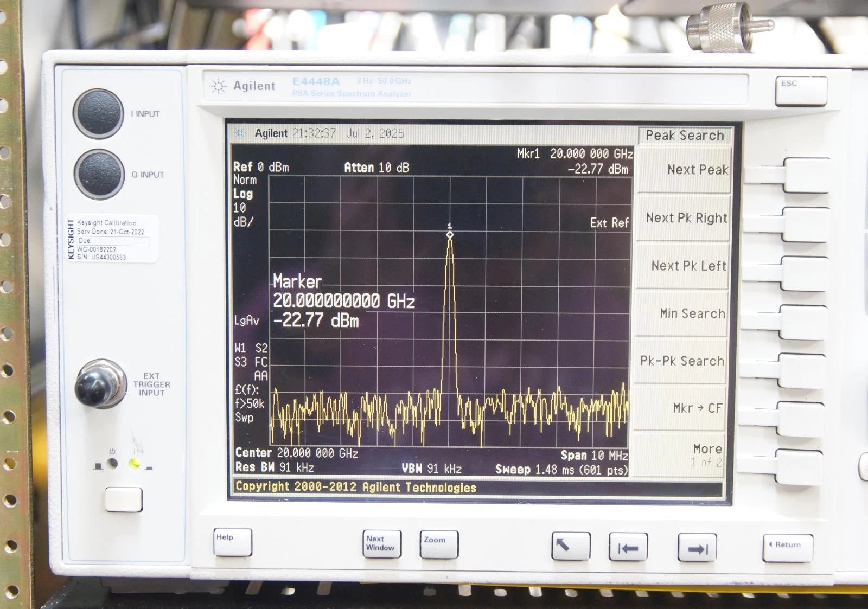868x609 pixels.
Task: Click the left tab arrow key
Action: pos(628,547)
